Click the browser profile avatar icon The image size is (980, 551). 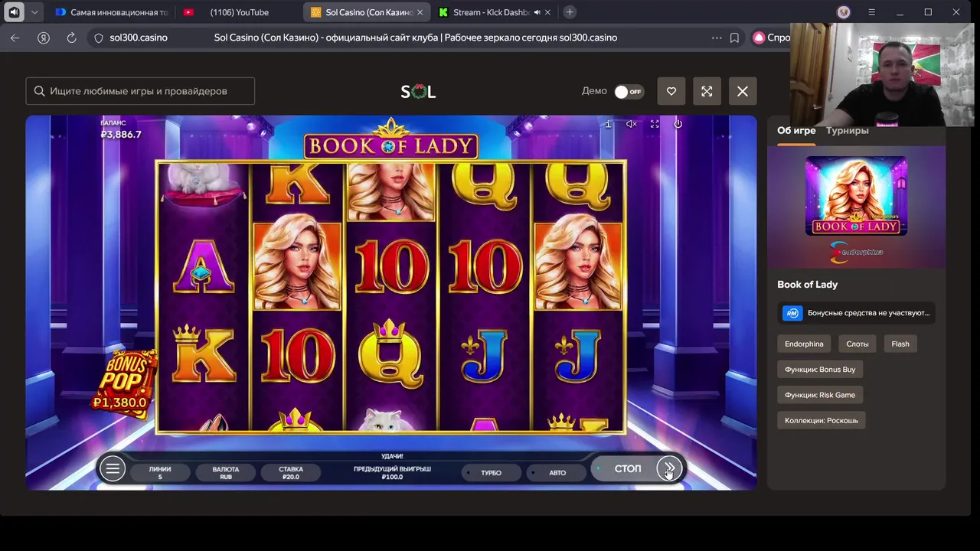click(844, 12)
